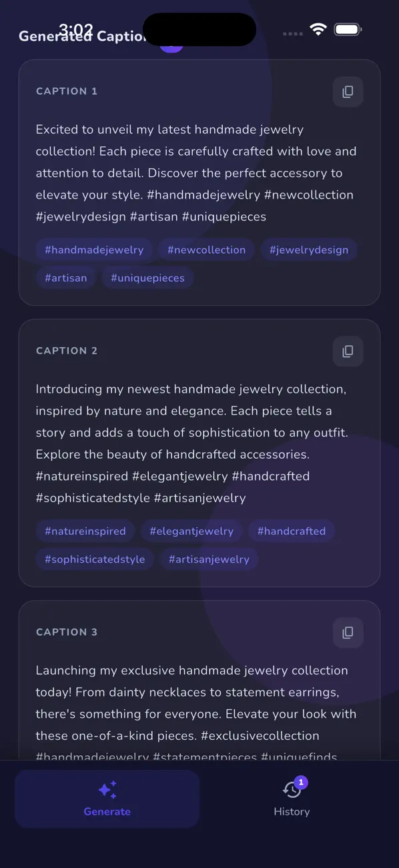Image resolution: width=399 pixels, height=868 pixels.
Task: Tap the History notification badge showing 1
Action: (x=301, y=781)
